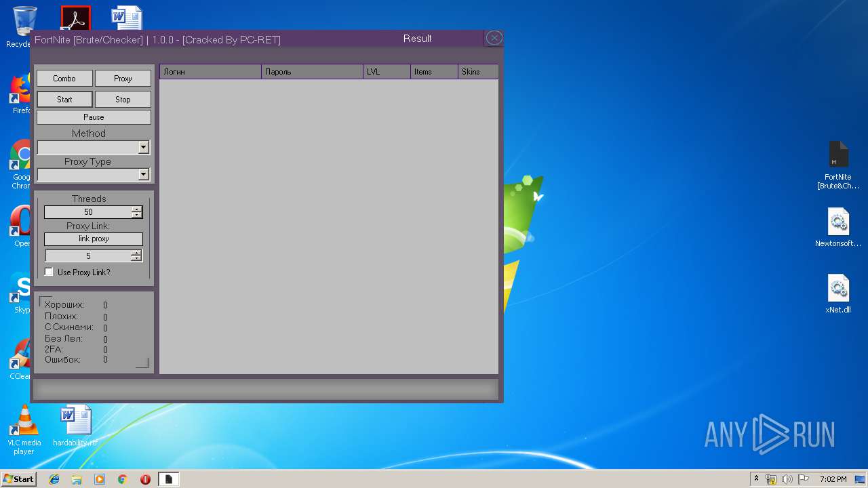This screenshot has height=488, width=868.
Task: Click the Без Лвл counter label
Action: [62, 338]
